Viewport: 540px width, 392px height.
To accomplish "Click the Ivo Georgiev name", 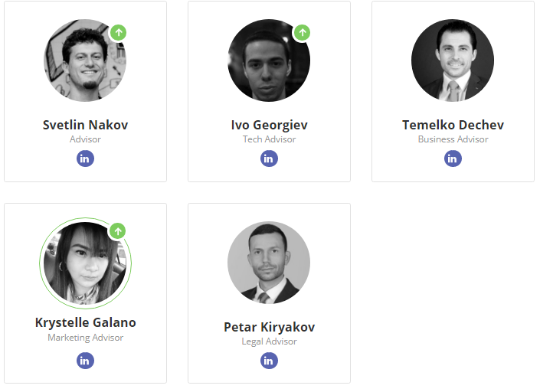I will coord(269,125).
